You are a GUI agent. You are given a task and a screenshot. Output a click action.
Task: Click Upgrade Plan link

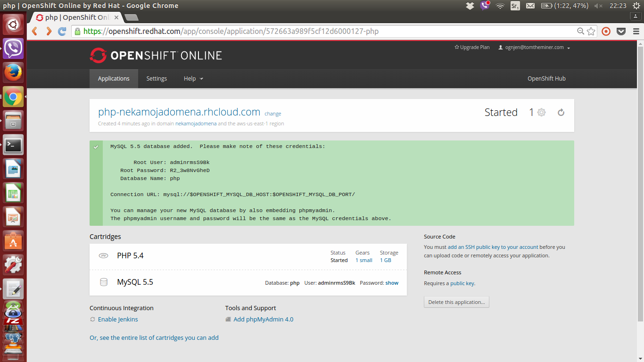tap(472, 48)
